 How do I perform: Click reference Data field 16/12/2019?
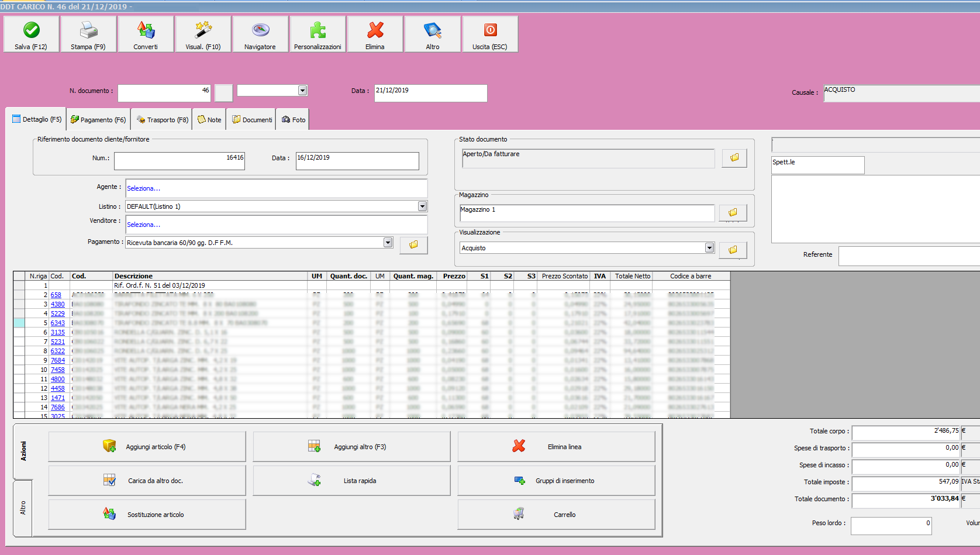tap(357, 161)
